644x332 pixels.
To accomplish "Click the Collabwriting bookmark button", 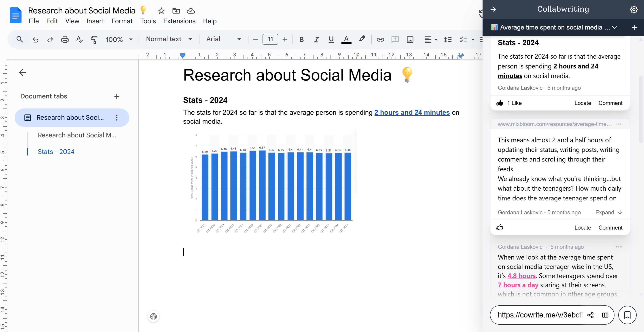I will point(627,315).
